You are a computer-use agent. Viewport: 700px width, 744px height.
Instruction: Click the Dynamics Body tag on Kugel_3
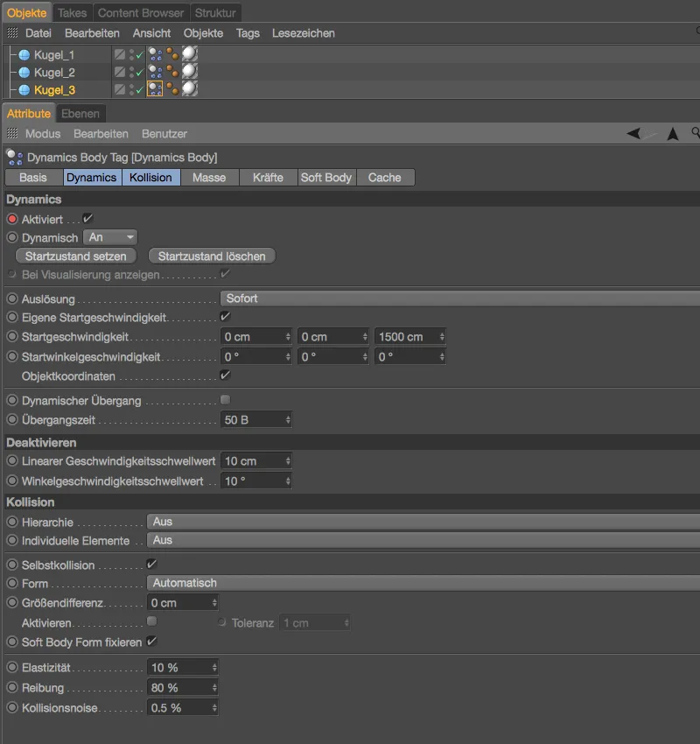click(x=156, y=89)
